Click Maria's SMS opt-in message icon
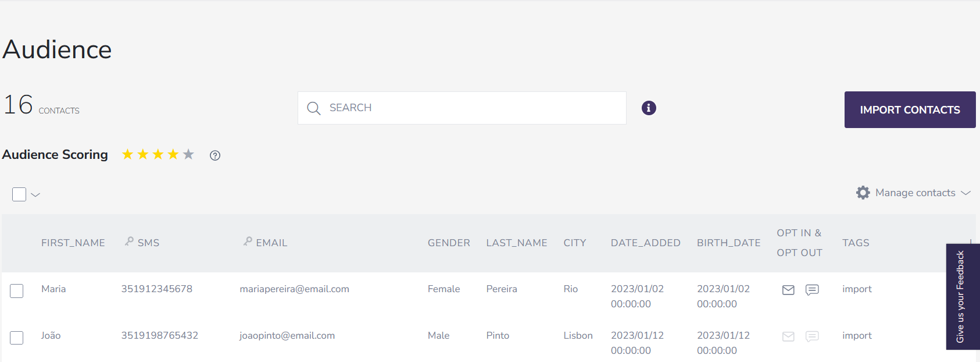 (x=812, y=290)
